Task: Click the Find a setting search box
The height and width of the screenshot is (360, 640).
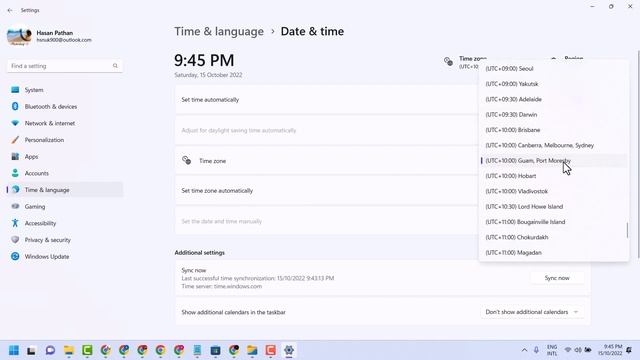Action: tap(65, 66)
